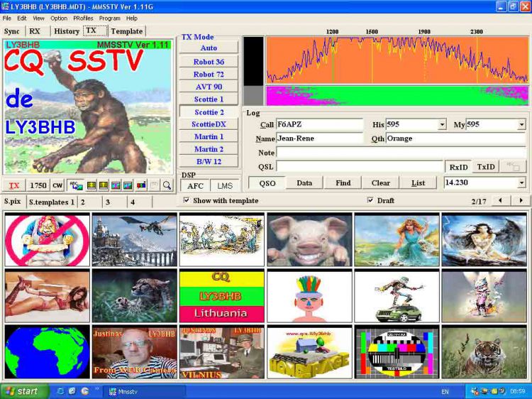Click the Call input field
The image size is (532, 399).
click(320, 125)
